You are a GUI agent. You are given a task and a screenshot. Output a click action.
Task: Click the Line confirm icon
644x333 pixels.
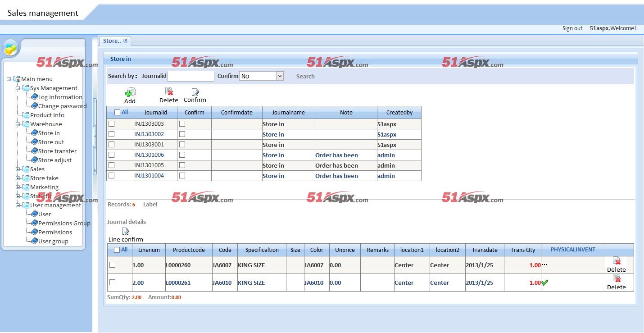point(126,232)
